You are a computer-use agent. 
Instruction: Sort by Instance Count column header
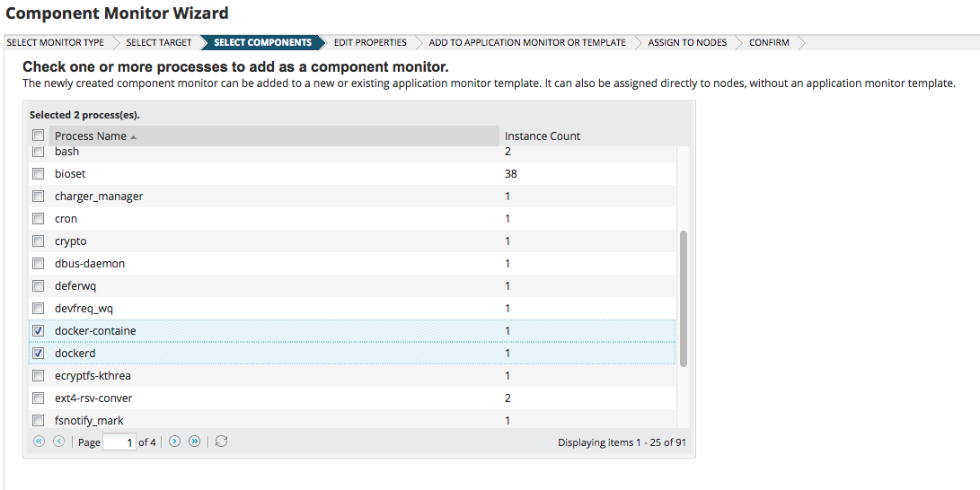(x=542, y=136)
